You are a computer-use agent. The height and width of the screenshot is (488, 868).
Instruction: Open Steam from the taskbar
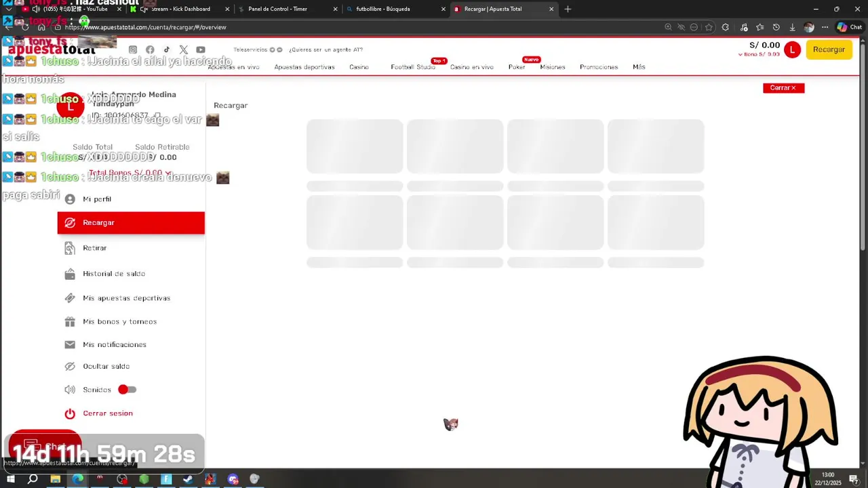[x=188, y=479]
